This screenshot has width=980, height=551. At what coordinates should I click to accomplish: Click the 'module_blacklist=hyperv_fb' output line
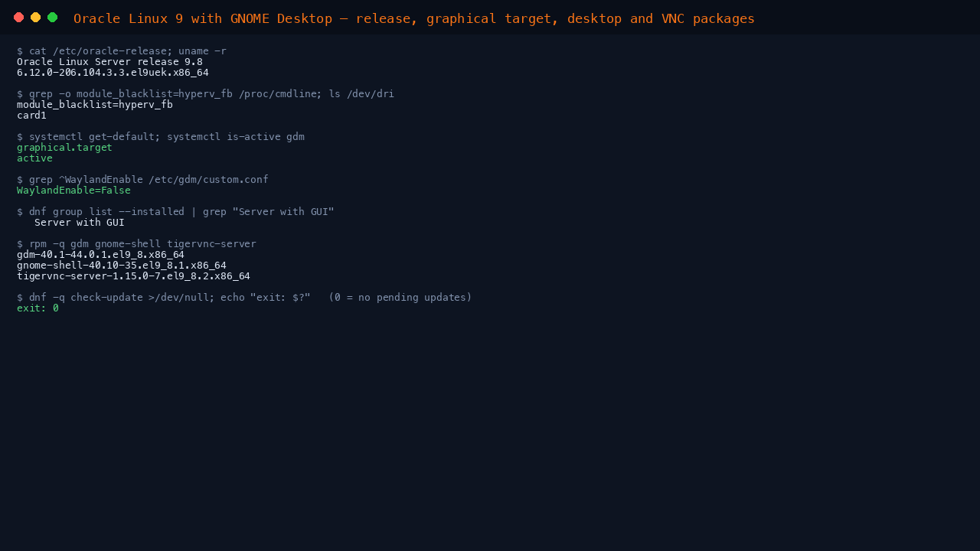click(95, 105)
